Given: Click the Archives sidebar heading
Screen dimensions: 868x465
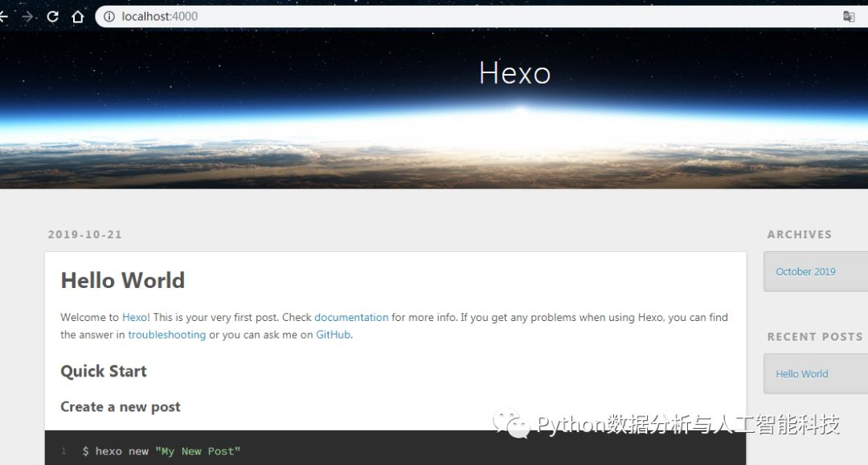Looking at the screenshot, I should coord(800,234).
